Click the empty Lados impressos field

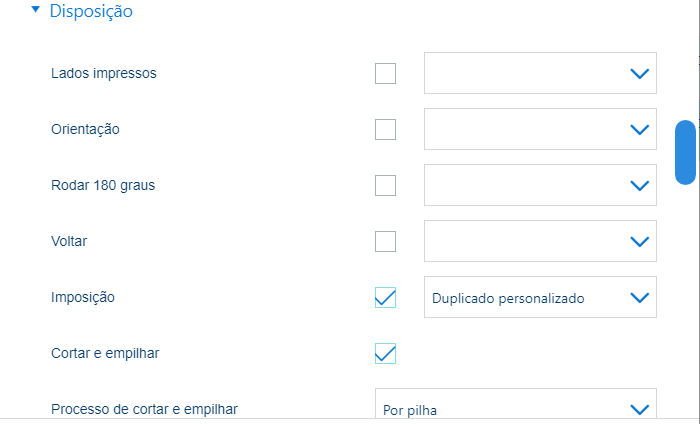coord(520,73)
